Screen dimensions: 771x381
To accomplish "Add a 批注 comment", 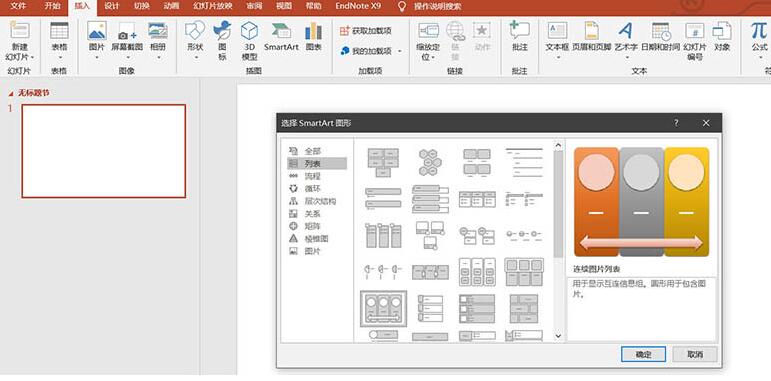I will coord(519,30).
